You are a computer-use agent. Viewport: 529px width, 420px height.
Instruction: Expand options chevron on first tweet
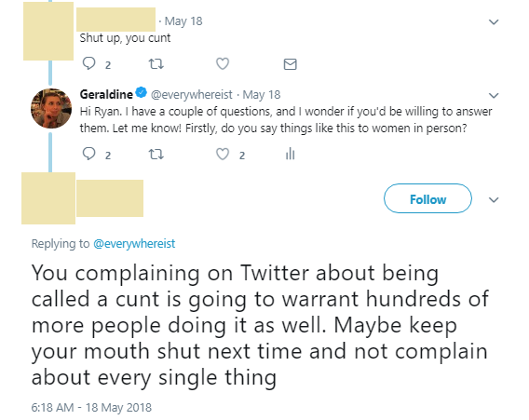tap(494, 22)
